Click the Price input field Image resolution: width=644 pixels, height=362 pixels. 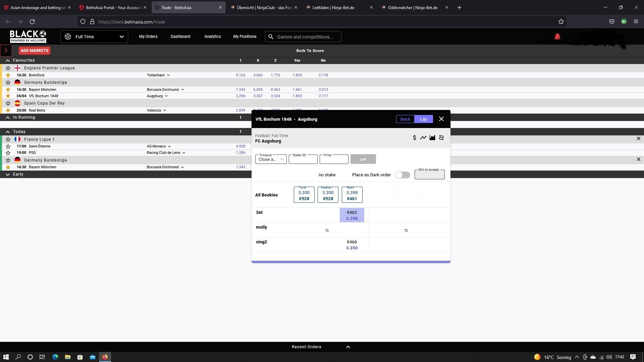[x=334, y=159]
